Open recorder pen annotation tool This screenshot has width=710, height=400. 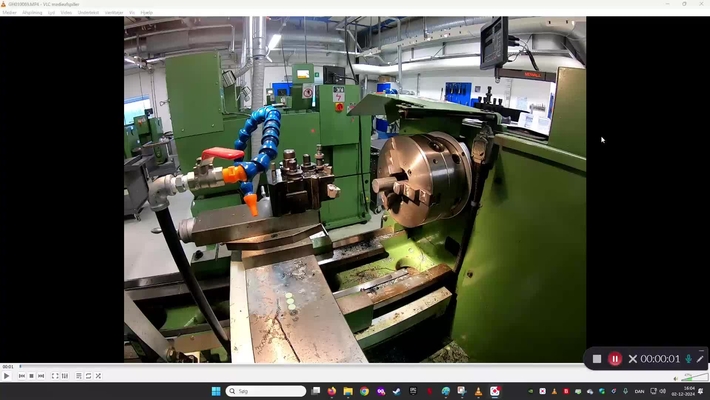(x=700, y=359)
